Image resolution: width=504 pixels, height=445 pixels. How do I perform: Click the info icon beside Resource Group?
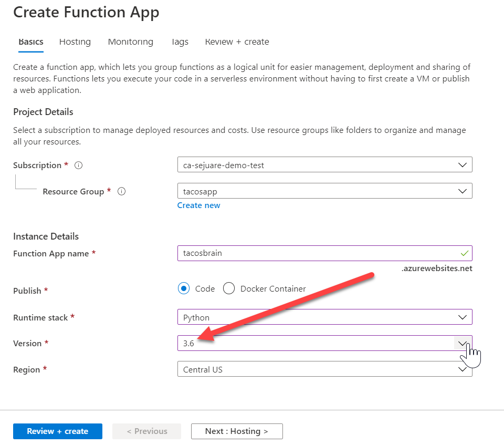tap(121, 191)
